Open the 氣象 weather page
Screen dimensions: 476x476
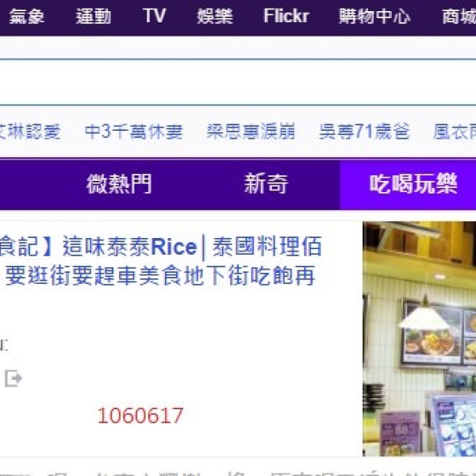click(26, 17)
